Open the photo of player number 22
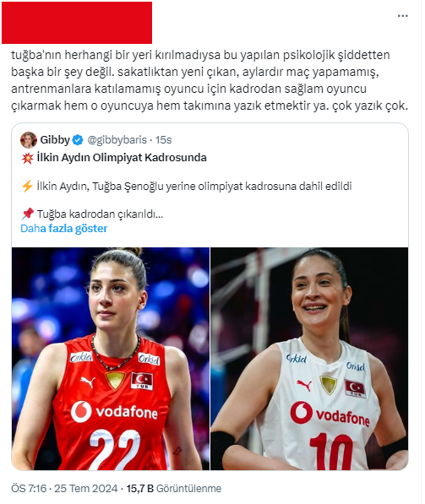 111,359
